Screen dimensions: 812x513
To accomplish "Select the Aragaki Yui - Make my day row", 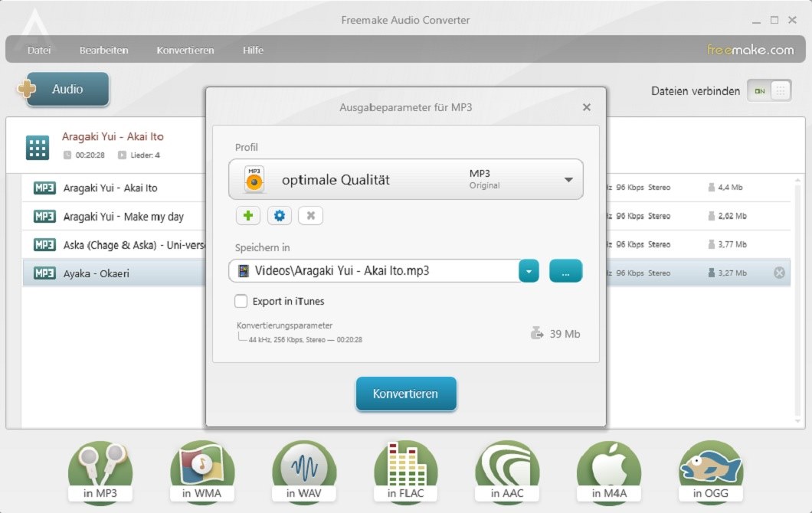I will (x=407, y=216).
